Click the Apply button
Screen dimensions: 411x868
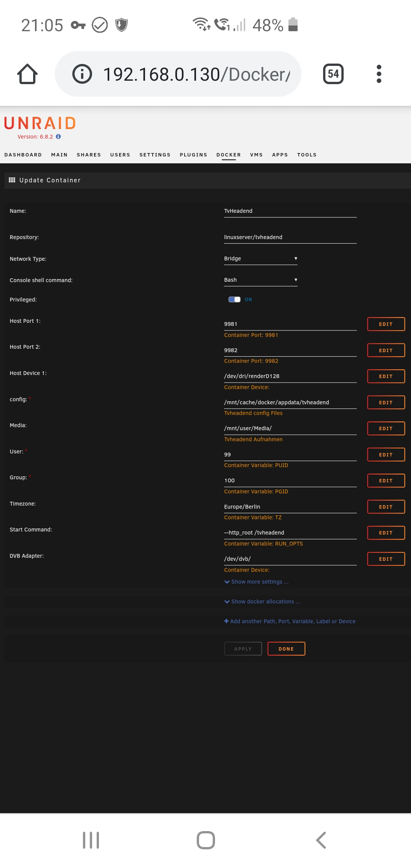[243, 649]
